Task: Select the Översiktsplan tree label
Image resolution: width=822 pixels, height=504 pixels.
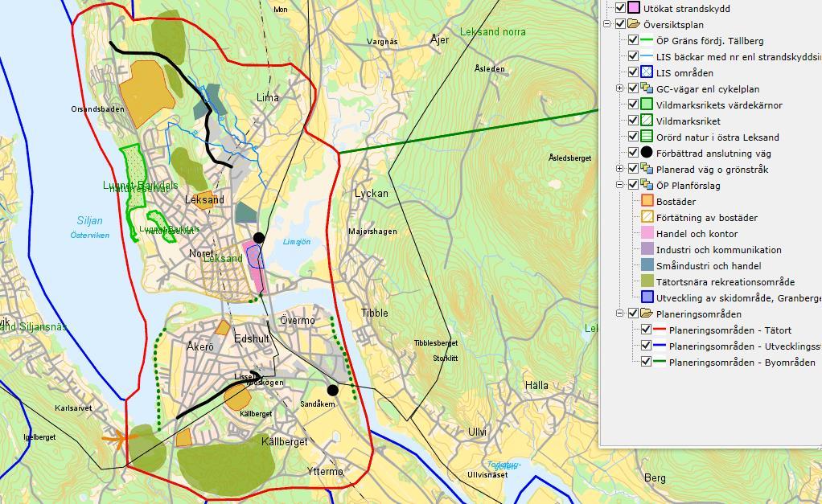Action: click(x=674, y=25)
